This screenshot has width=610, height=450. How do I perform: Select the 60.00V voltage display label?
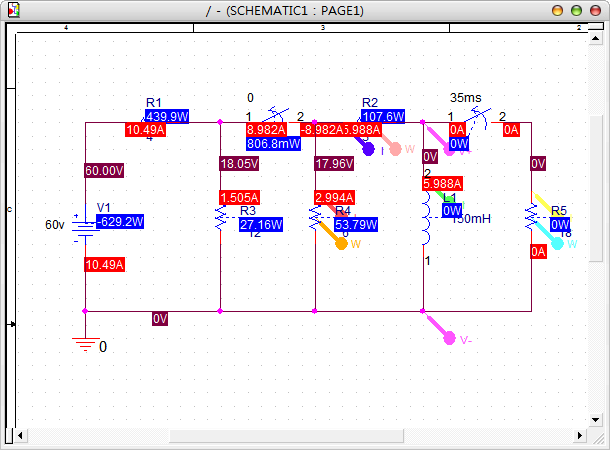point(103,171)
